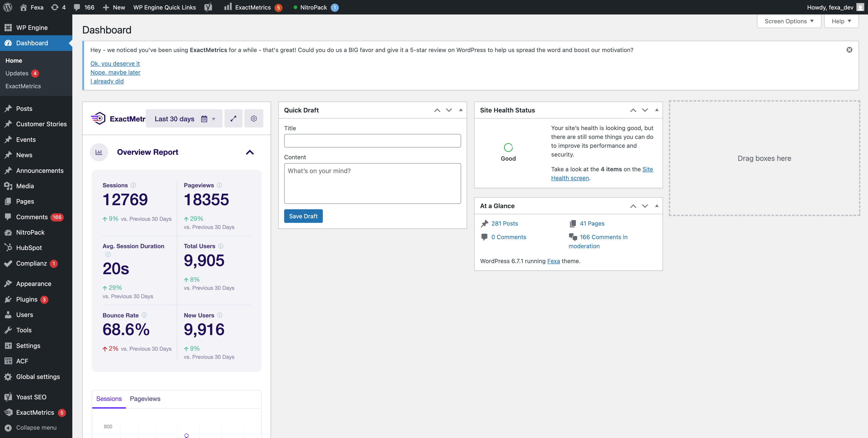
Task: Switch to the Pageviews chart tab
Action: point(145,399)
